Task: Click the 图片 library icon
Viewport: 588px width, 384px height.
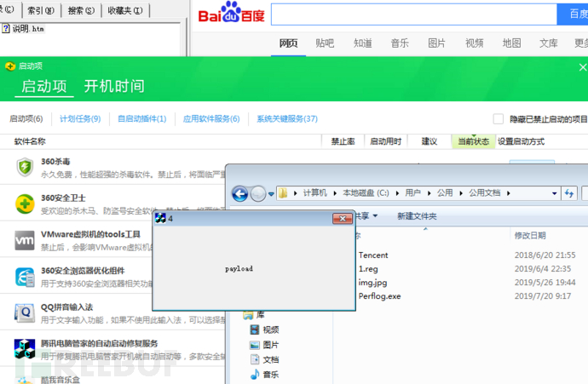Action: pos(255,345)
